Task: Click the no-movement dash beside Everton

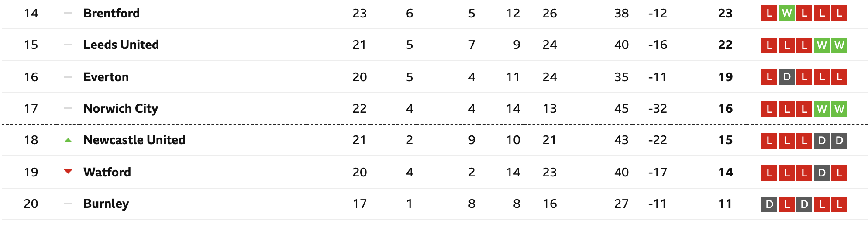Action: (68, 77)
